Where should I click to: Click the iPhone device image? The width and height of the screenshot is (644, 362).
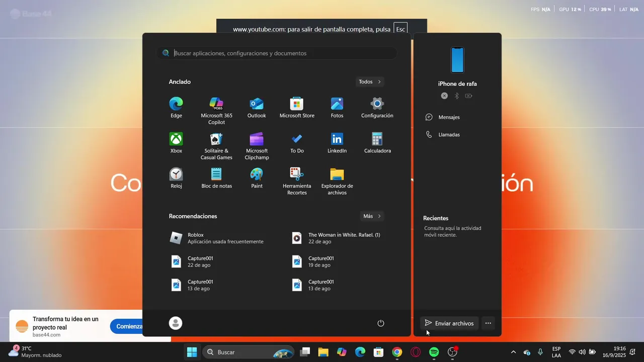pyautogui.click(x=457, y=60)
